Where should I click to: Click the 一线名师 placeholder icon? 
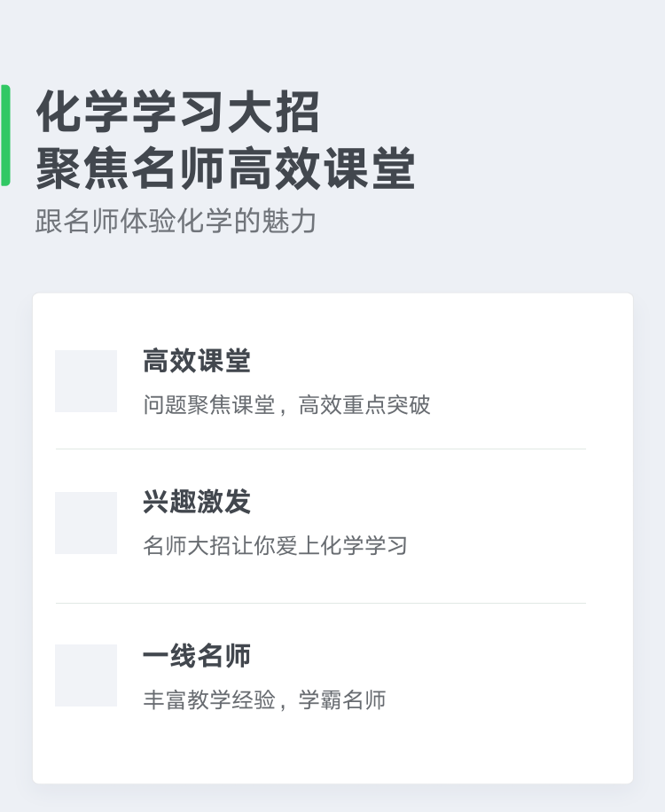[x=86, y=675]
